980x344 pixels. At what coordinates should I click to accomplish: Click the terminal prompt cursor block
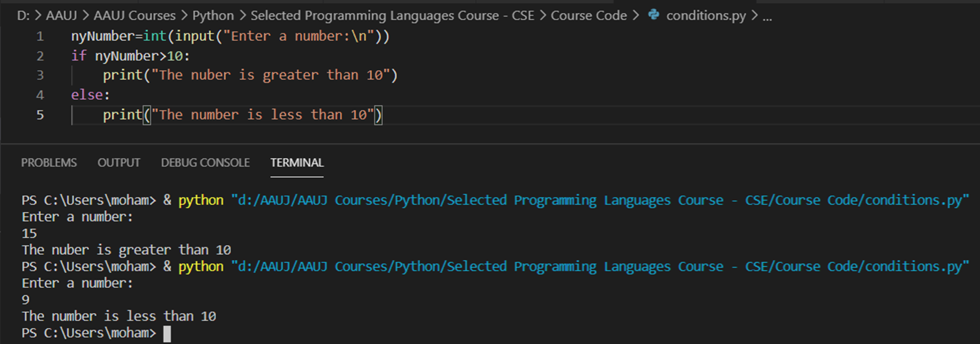click(167, 333)
